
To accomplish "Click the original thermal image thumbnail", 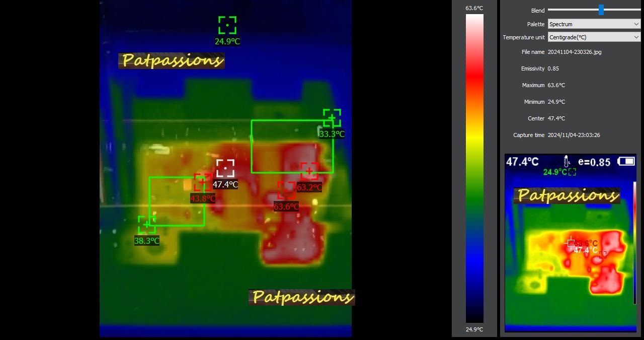I will [571, 243].
